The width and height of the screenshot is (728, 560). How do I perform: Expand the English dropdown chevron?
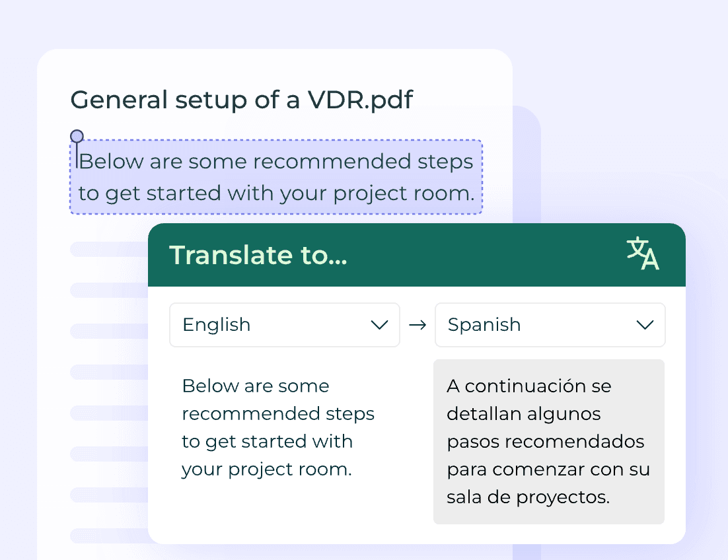click(x=379, y=325)
